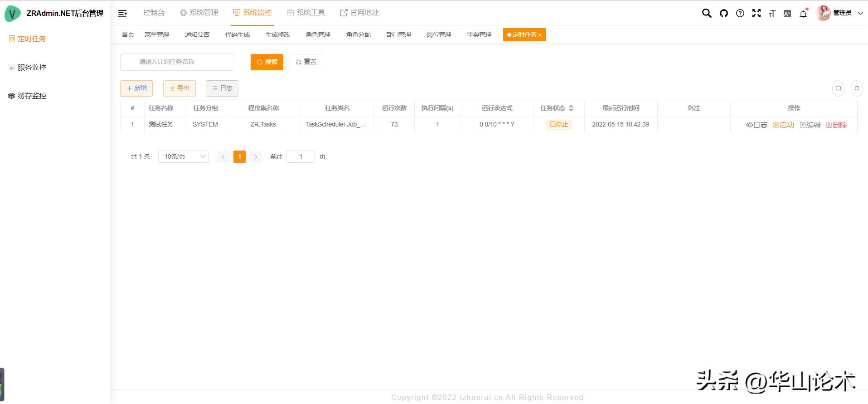Select page 1 in pagination
The height and width of the screenshot is (404, 868).
[239, 156]
